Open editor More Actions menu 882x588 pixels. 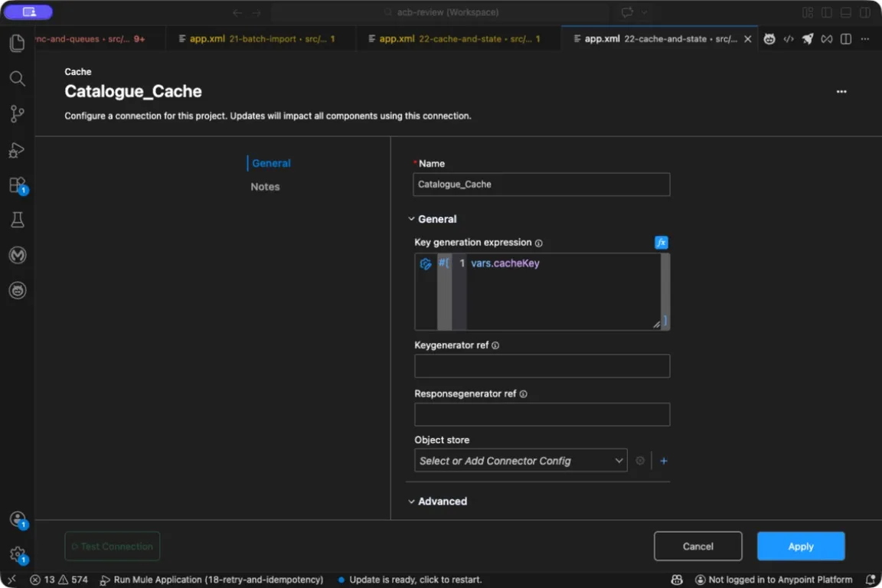(x=865, y=39)
